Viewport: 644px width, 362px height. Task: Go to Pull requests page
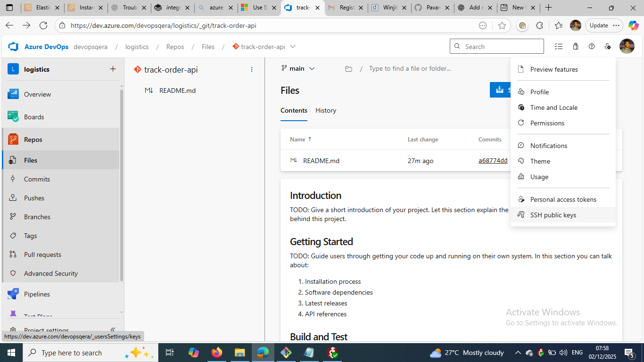click(x=42, y=255)
